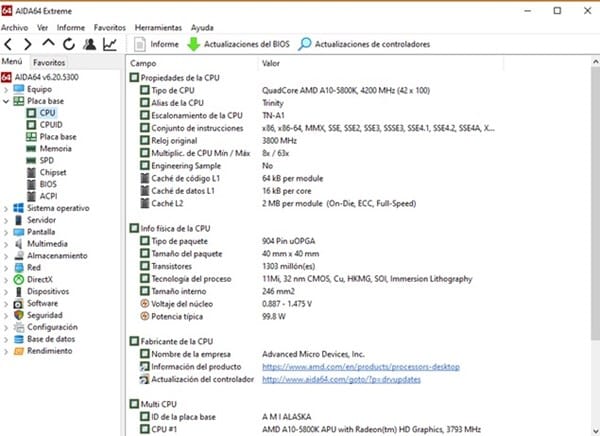Click the Back navigation arrow
600x436 pixels.
[x=8, y=44]
